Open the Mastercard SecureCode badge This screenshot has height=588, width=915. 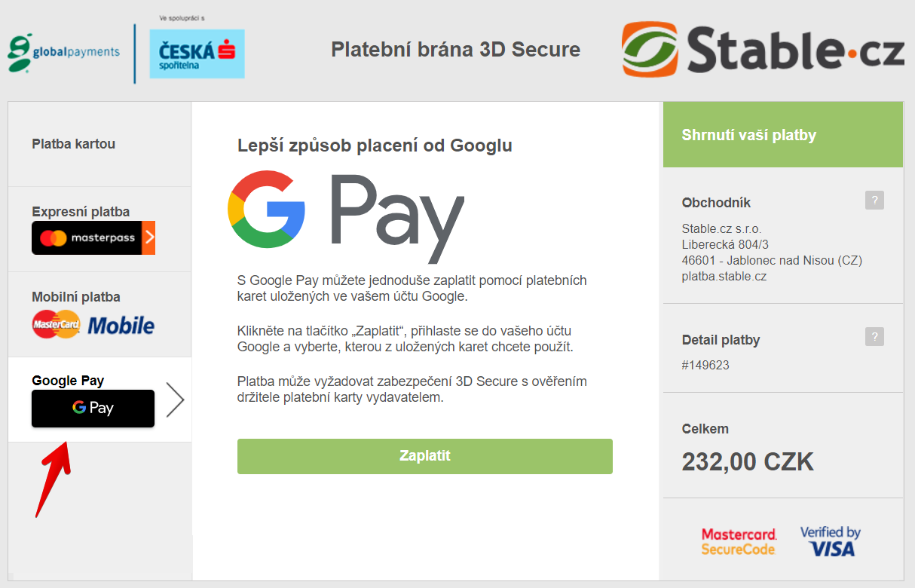739,541
